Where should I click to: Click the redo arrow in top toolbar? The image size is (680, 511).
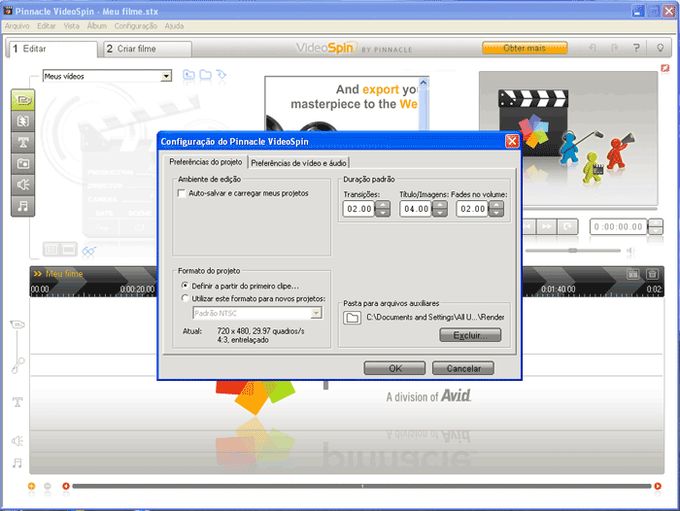point(615,48)
